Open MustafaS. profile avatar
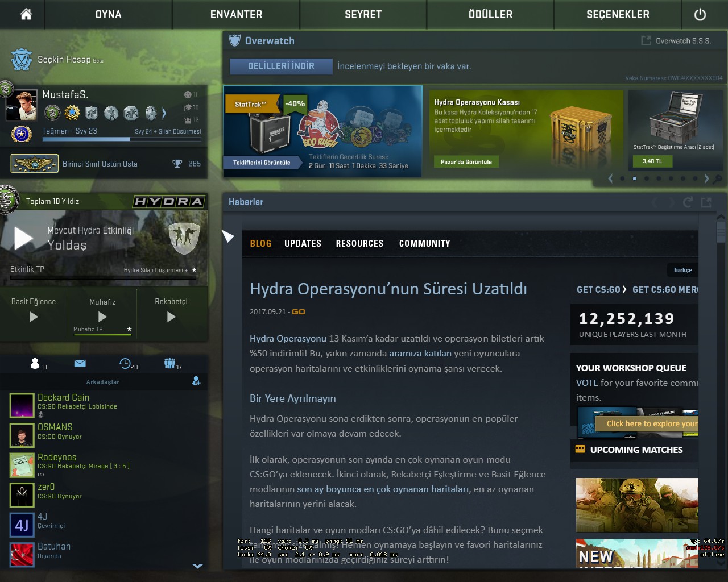 coord(22,105)
